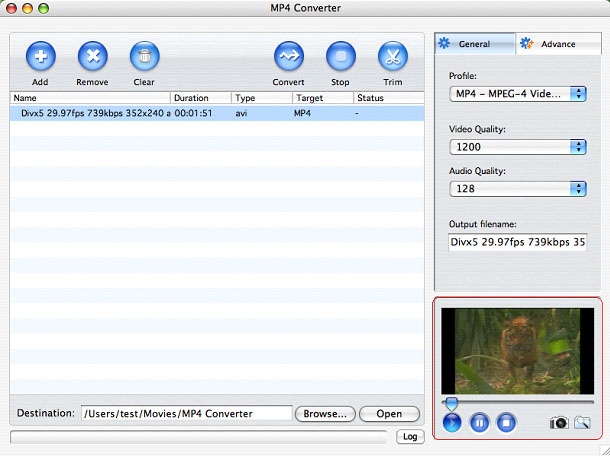Start conversion with the Convert icon
Viewport: 610px width, 457px height.
tap(289, 57)
